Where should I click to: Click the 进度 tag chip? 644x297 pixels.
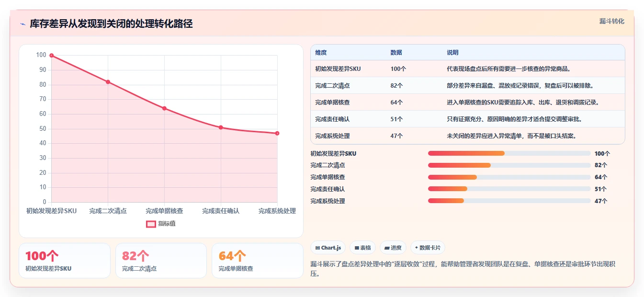point(393,248)
